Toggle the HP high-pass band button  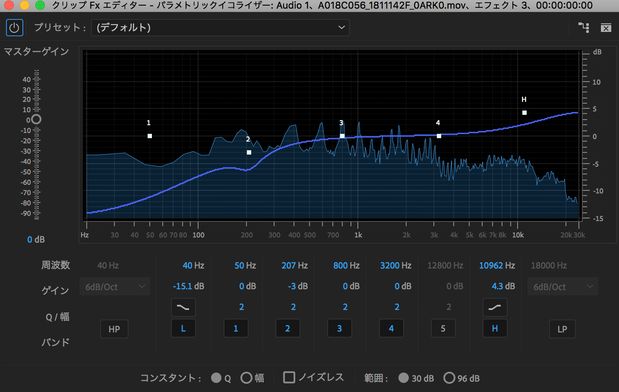click(114, 329)
